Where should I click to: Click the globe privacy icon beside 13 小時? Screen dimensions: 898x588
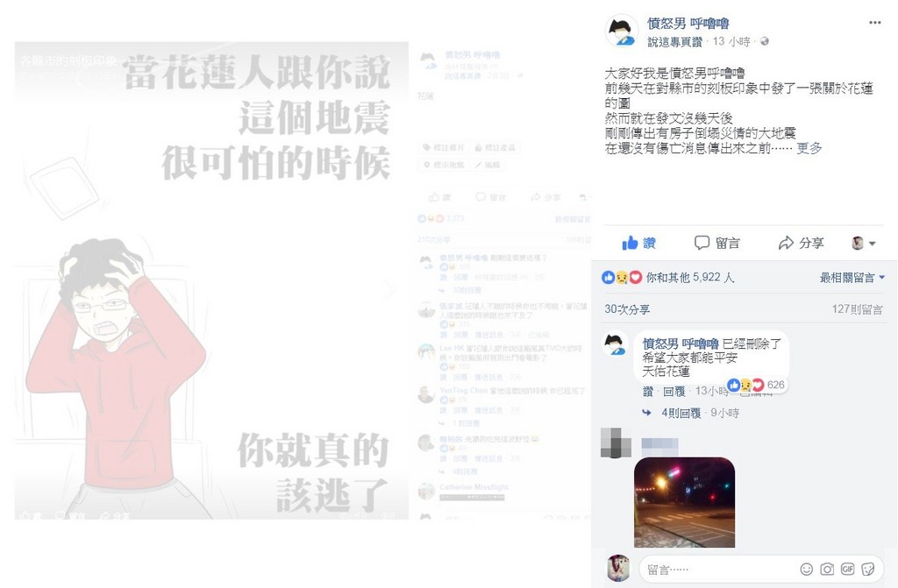point(764,41)
